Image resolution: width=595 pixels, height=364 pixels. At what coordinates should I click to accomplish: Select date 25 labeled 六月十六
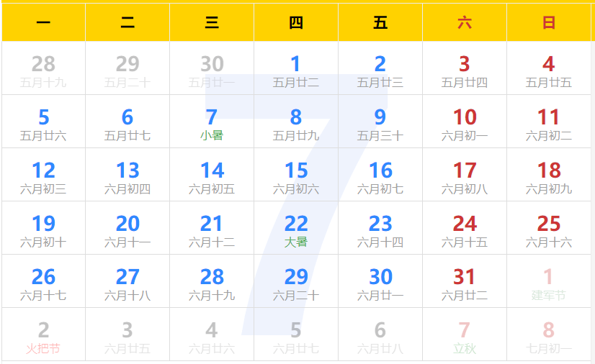click(549, 228)
